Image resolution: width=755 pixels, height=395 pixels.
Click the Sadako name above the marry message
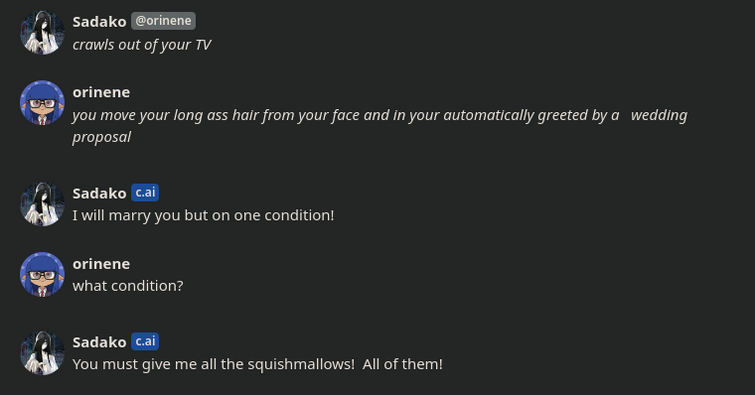coord(99,193)
